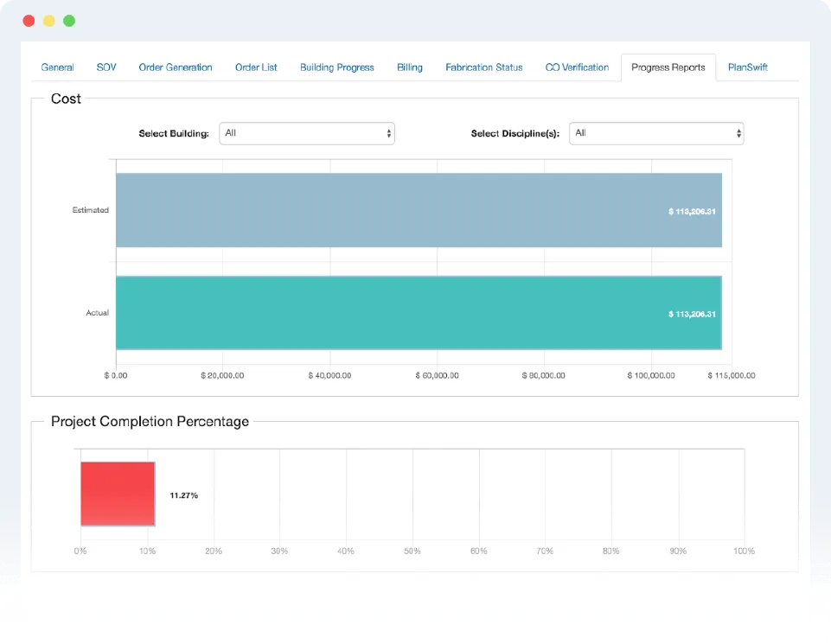This screenshot has height=644, width=831.
Task: Open the Order Generation tab
Action: [x=176, y=67]
